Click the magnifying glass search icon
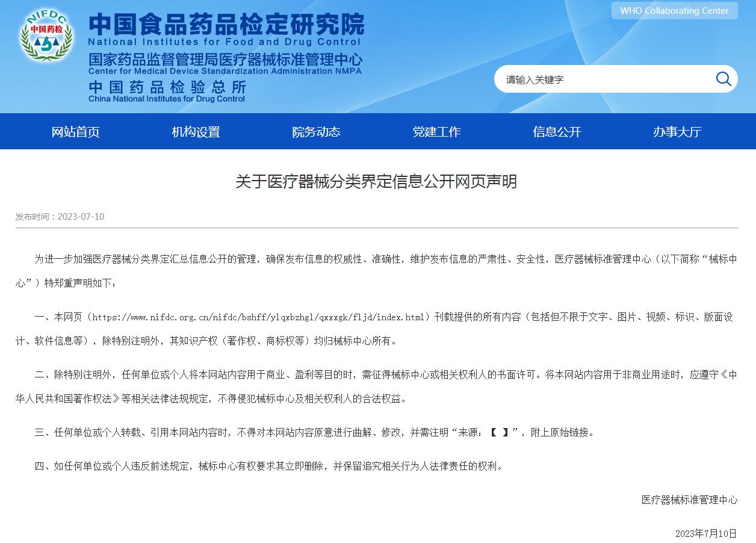 pyautogui.click(x=723, y=79)
